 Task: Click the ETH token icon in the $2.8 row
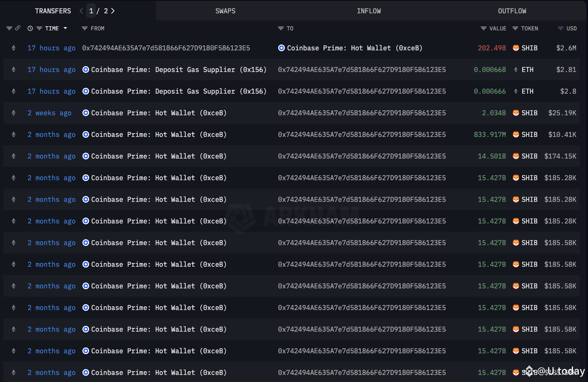[516, 91]
